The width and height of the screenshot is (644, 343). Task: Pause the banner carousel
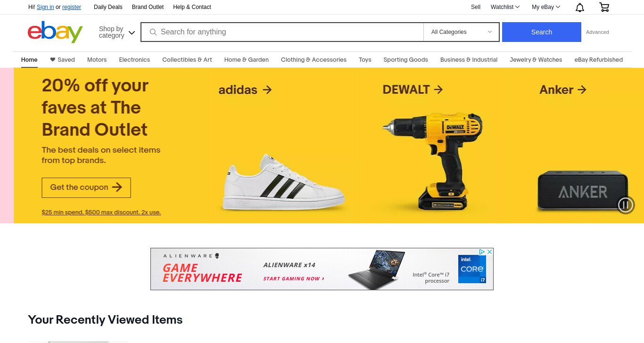point(626,205)
